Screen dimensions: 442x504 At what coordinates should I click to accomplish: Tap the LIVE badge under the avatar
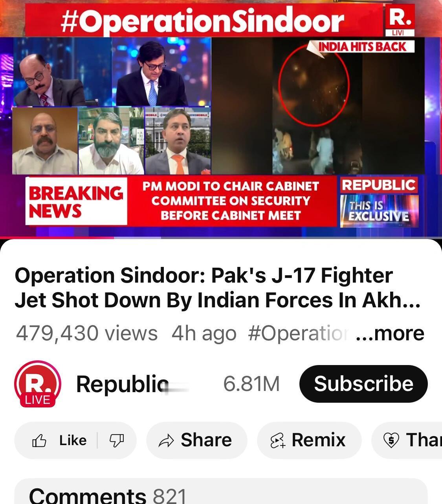pos(38,400)
